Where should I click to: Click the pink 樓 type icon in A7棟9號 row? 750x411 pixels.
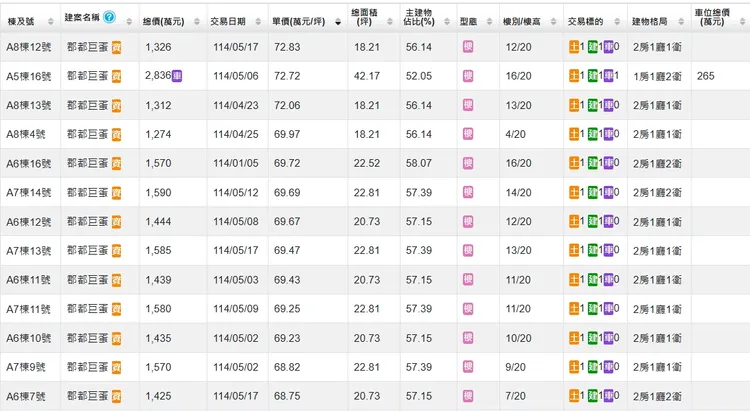point(468,367)
